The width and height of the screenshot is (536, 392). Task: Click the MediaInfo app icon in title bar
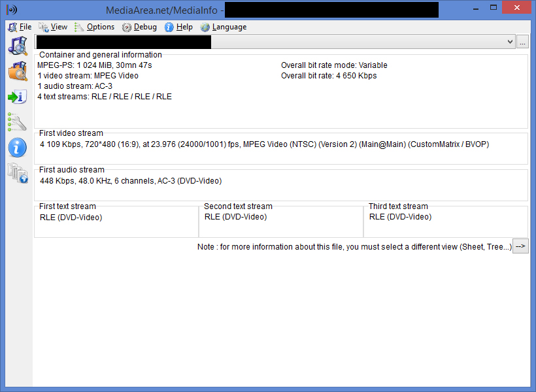pyautogui.click(x=12, y=10)
